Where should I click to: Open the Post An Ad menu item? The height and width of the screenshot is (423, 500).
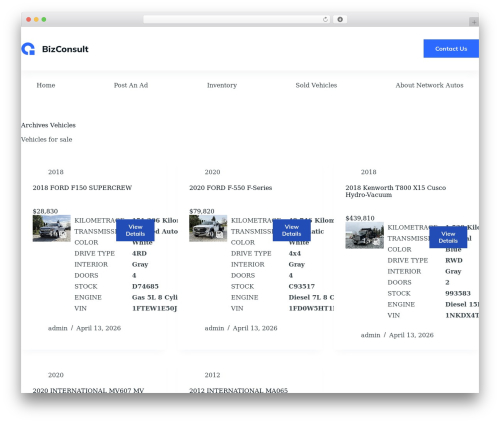pyautogui.click(x=131, y=85)
